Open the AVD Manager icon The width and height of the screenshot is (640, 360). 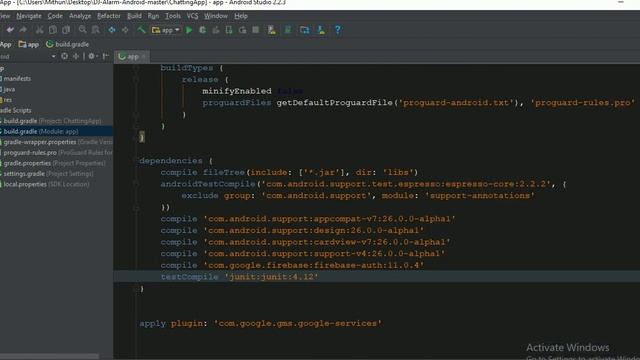[272, 30]
